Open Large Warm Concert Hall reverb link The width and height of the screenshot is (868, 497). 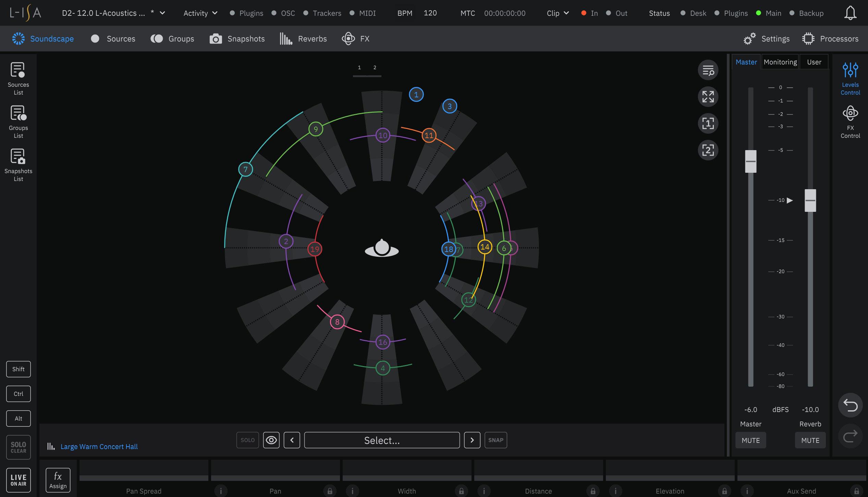(x=99, y=447)
